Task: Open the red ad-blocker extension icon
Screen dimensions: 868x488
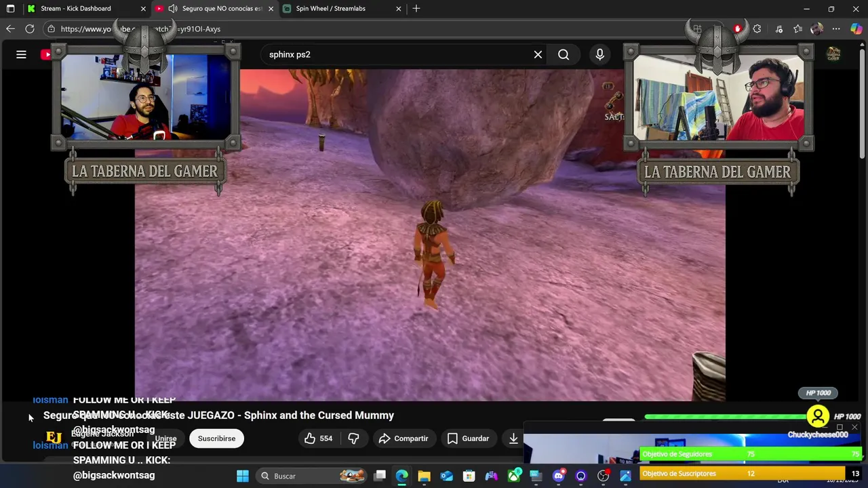Action: coord(738,28)
